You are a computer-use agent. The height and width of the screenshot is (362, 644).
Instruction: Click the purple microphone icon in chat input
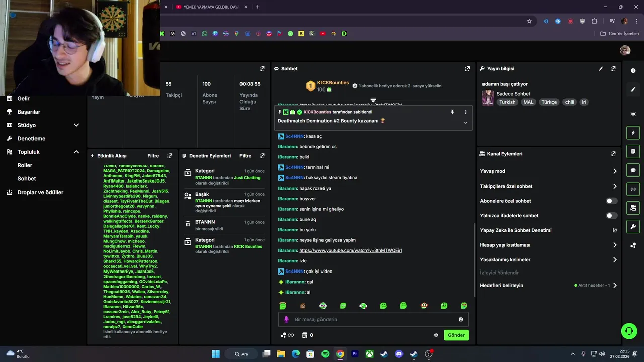click(x=286, y=319)
